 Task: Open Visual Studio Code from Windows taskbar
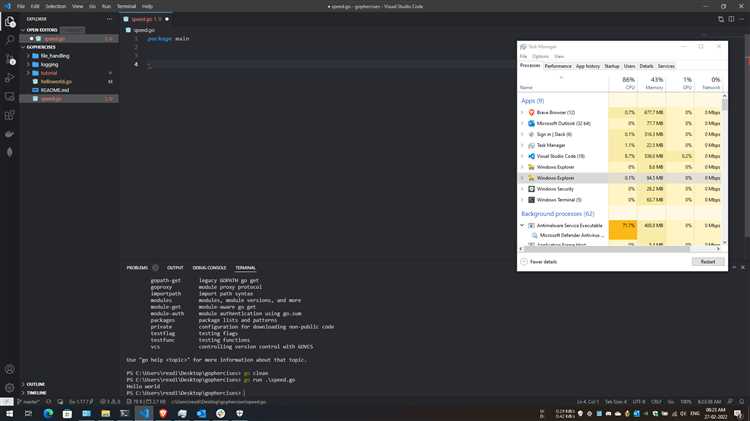(x=144, y=413)
